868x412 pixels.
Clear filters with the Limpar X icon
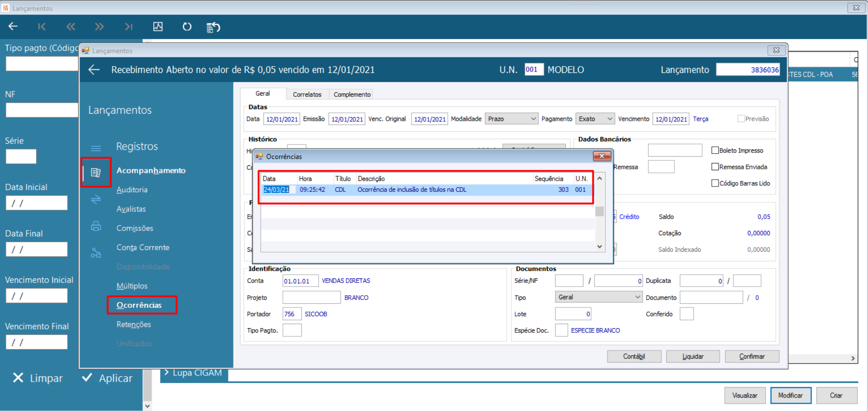[x=18, y=378]
